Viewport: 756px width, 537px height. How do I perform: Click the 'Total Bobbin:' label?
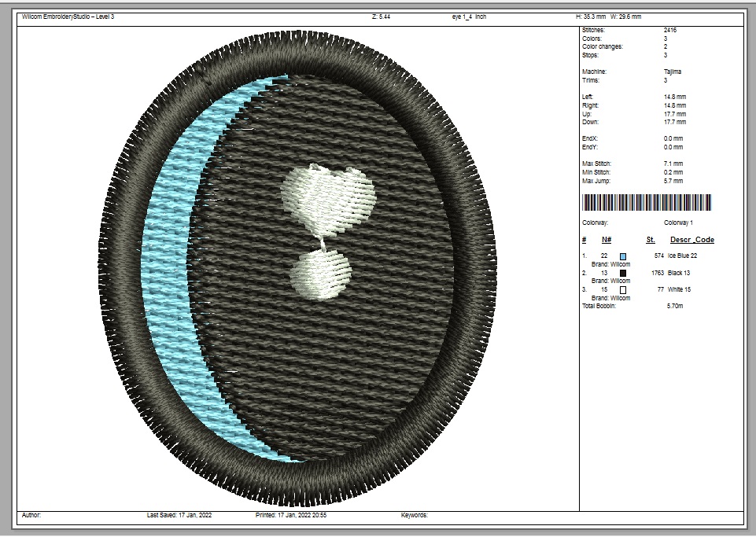tap(600, 306)
